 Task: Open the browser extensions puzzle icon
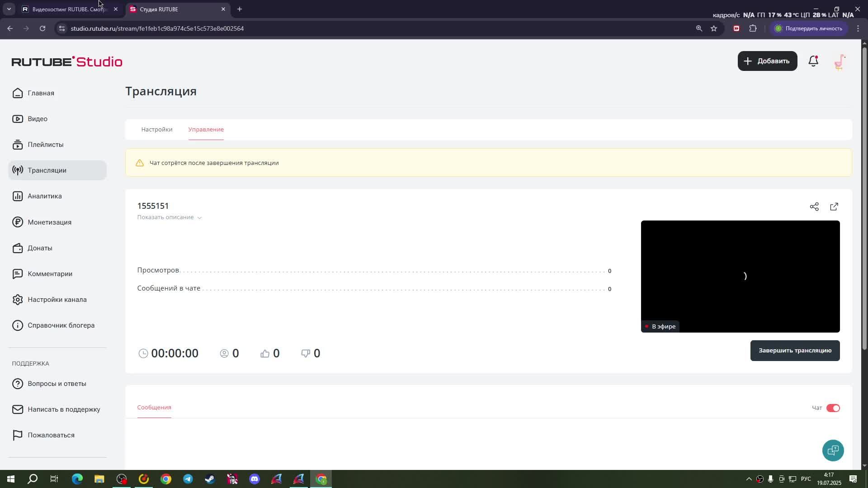pyautogui.click(x=753, y=28)
